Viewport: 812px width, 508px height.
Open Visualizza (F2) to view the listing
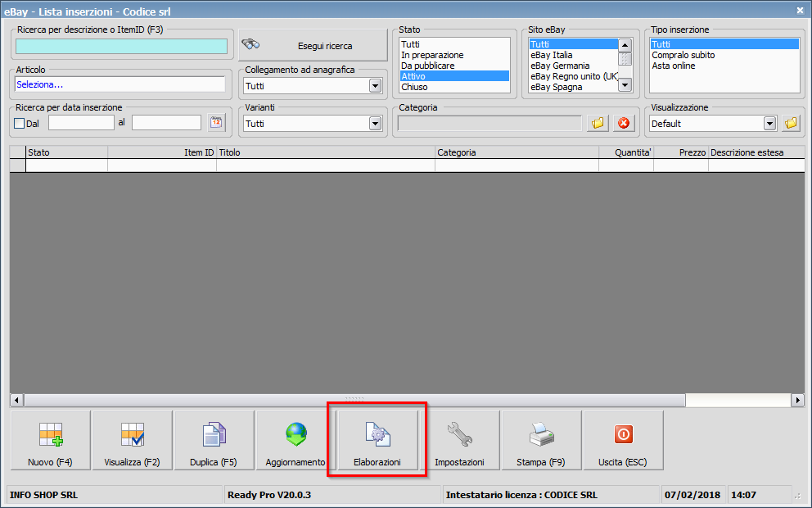tap(132, 440)
